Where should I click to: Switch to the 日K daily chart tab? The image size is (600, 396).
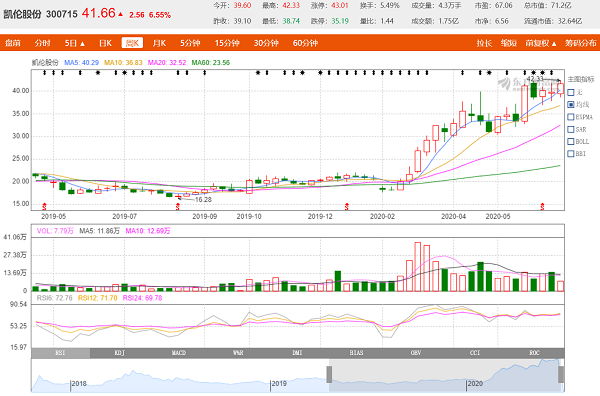pos(105,43)
